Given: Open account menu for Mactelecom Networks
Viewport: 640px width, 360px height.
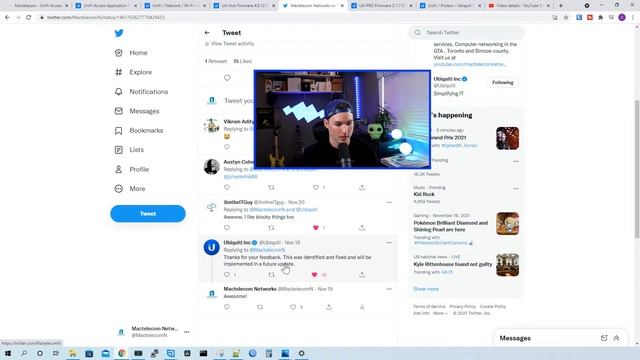Looking at the screenshot, I should [187, 332].
